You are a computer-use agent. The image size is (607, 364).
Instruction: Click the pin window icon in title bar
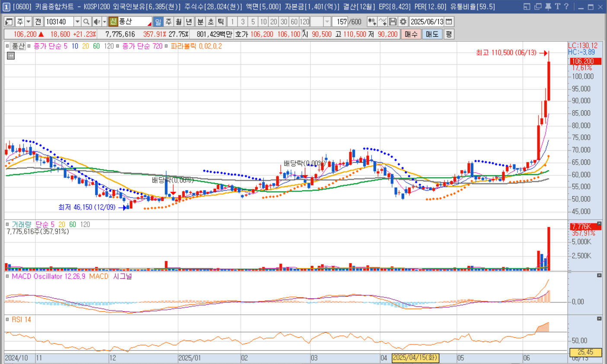[548, 6]
